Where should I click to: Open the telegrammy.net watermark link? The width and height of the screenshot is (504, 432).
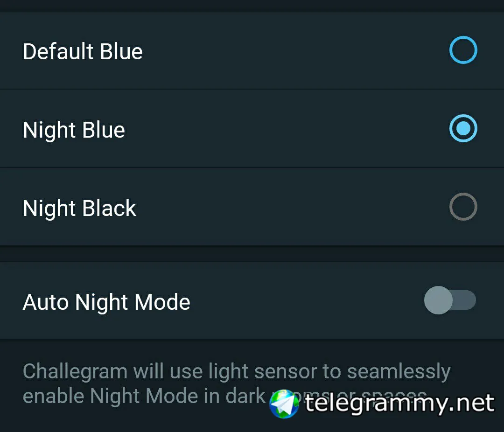[399, 404]
